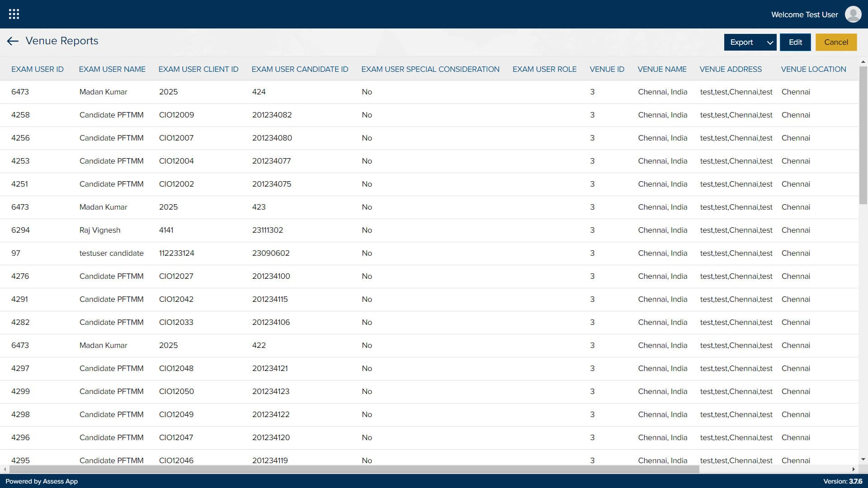This screenshot has width=868, height=488.
Task: Select client ID cell CIO12042
Action: point(176,299)
